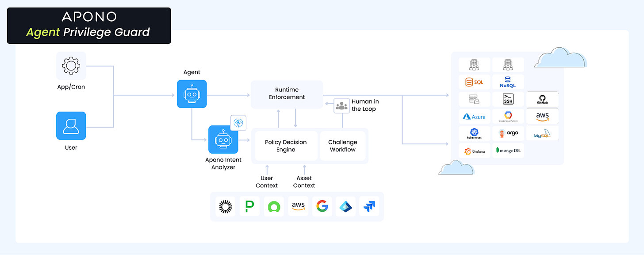Click the Agent robot button

tap(192, 94)
